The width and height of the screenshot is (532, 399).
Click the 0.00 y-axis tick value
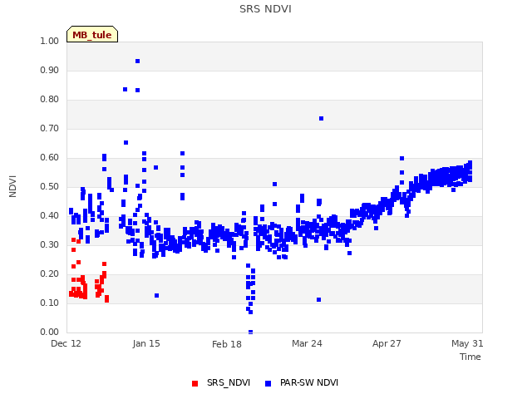click(x=50, y=332)
